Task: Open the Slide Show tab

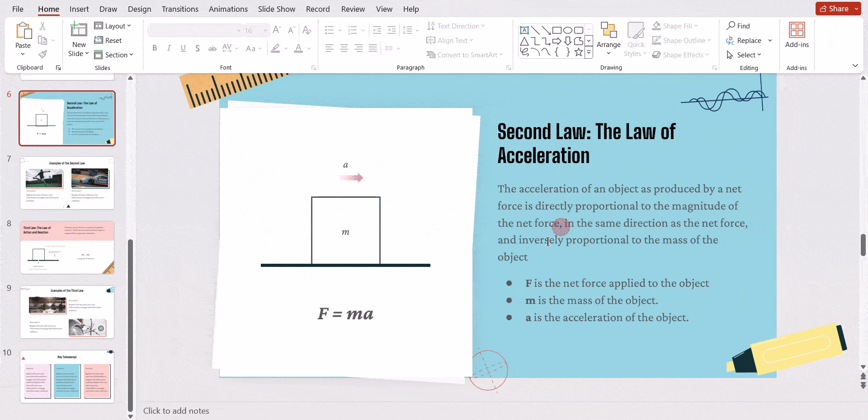Action: (x=276, y=9)
